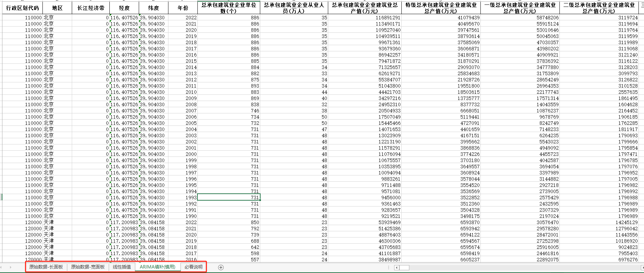Select the 特级总承包建筑业企业建筑业总产值 header cell
The height and width of the screenshot is (273, 644).
(x=441, y=8)
